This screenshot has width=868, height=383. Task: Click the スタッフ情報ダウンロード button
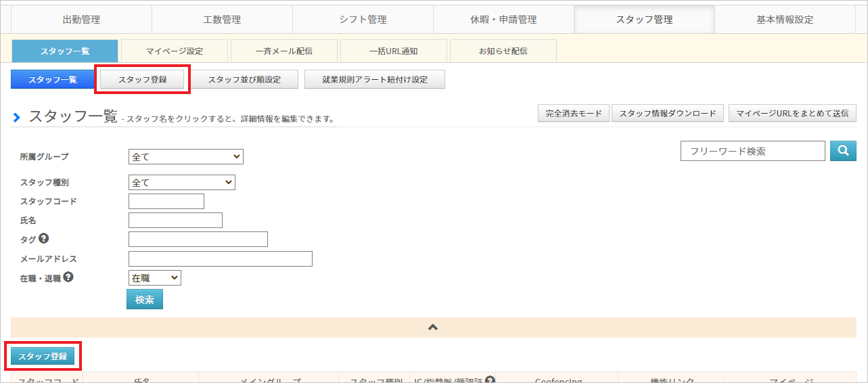[x=668, y=113]
